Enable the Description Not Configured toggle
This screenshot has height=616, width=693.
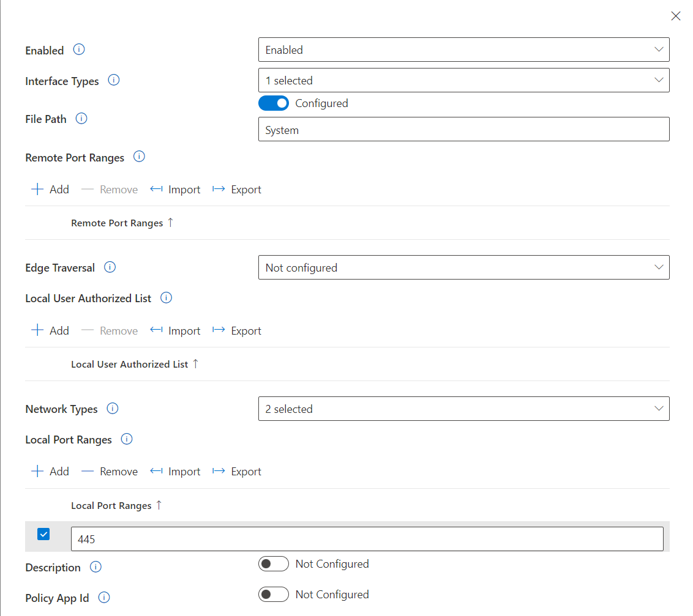[273, 563]
